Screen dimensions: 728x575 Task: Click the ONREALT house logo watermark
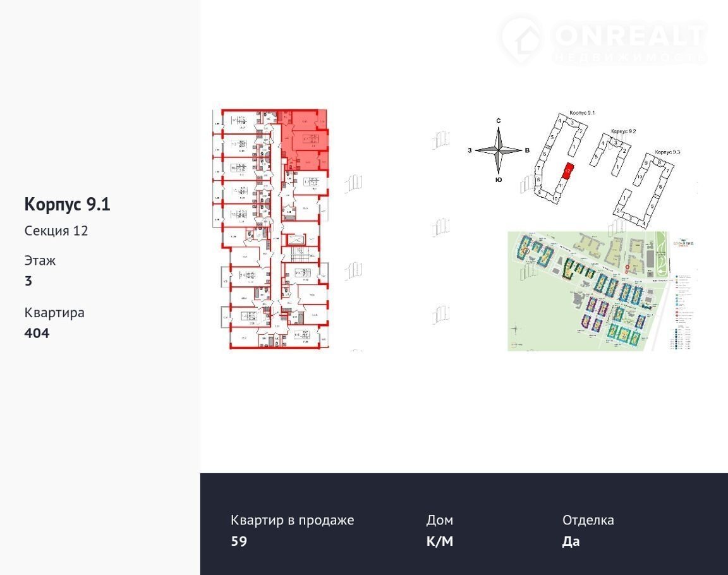521,39
